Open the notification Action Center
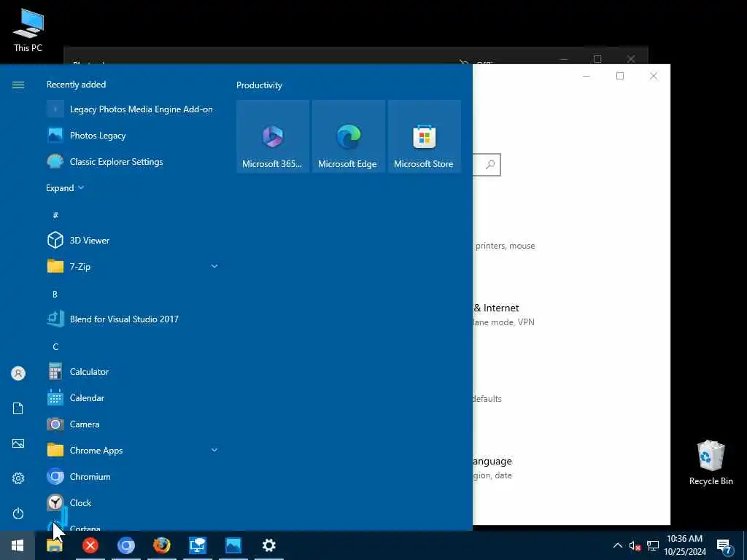The image size is (747, 560). click(x=724, y=547)
